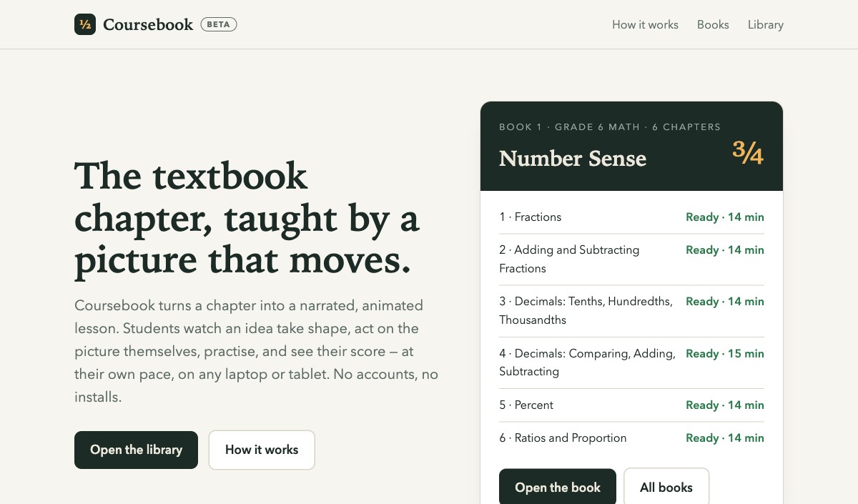The width and height of the screenshot is (858, 504).
Task: Click the main headline about the textbook chapter
Action: tap(247, 218)
